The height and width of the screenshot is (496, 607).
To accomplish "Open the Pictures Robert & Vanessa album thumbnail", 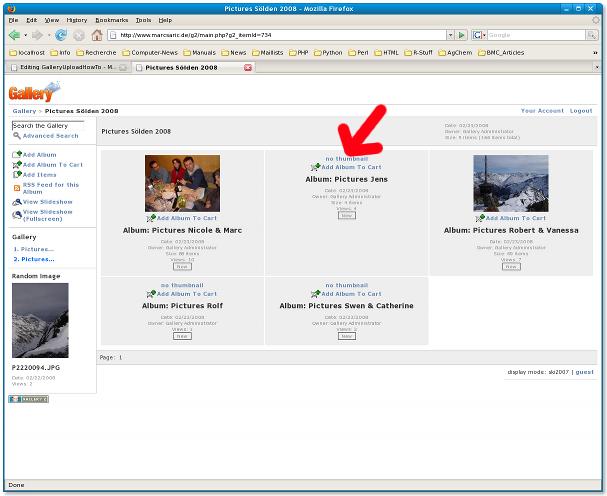I will coord(510,182).
